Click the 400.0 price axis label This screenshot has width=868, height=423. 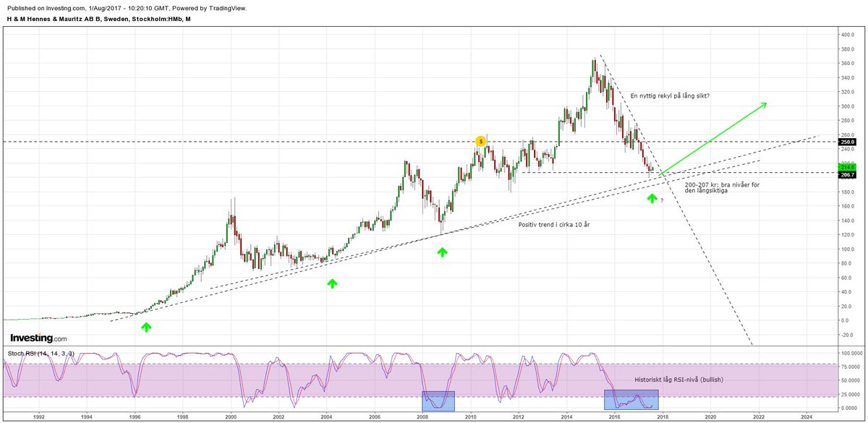tap(848, 35)
